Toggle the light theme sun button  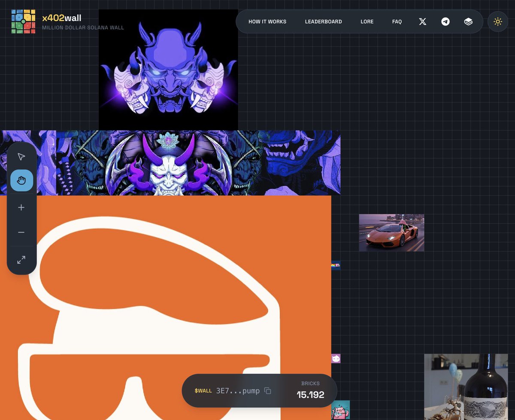(498, 21)
